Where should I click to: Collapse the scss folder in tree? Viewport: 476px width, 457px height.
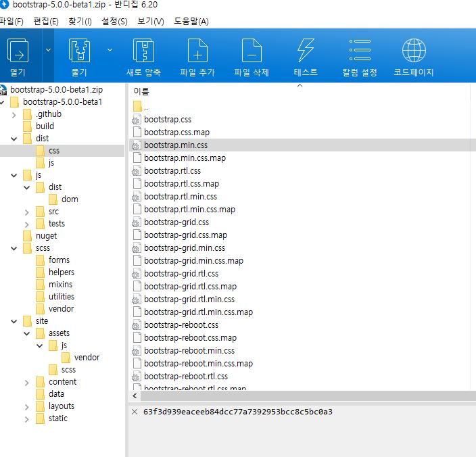point(14,249)
